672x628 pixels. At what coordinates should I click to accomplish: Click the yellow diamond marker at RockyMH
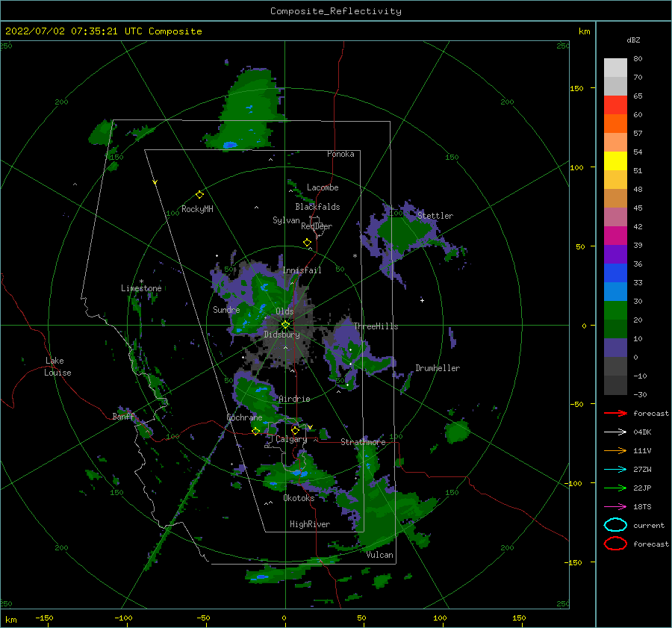click(199, 195)
